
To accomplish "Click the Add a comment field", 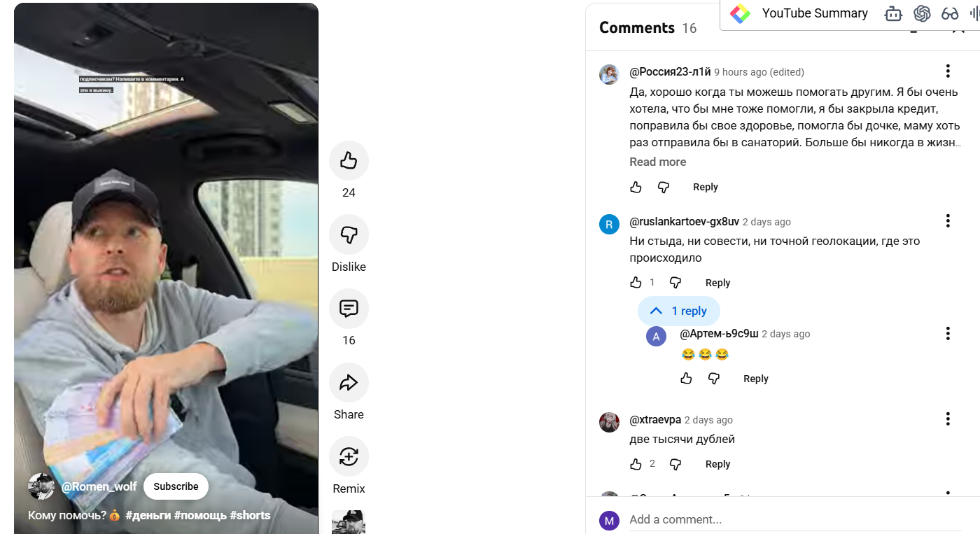I will point(770,519).
